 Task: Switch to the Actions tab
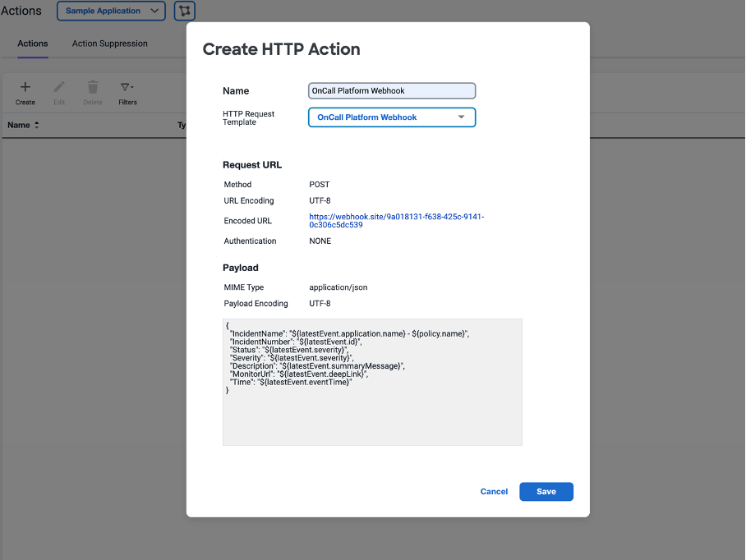coord(33,44)
